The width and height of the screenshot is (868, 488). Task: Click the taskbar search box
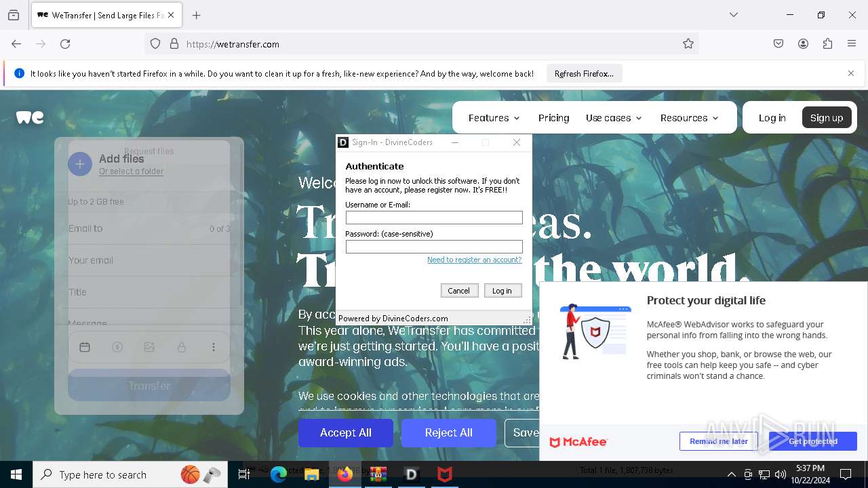130,474
